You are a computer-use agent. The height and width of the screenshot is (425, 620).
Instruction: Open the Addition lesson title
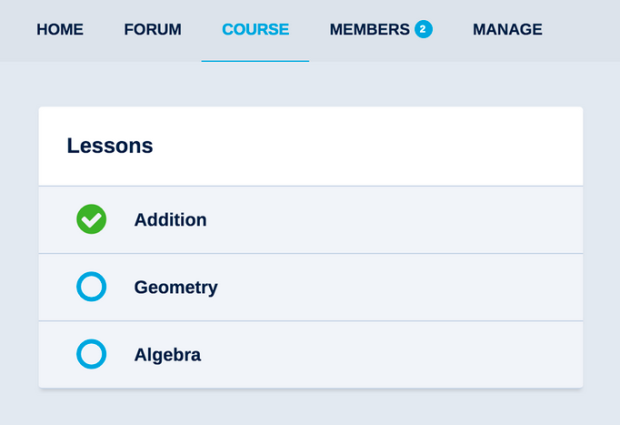(x=170, y=220)
